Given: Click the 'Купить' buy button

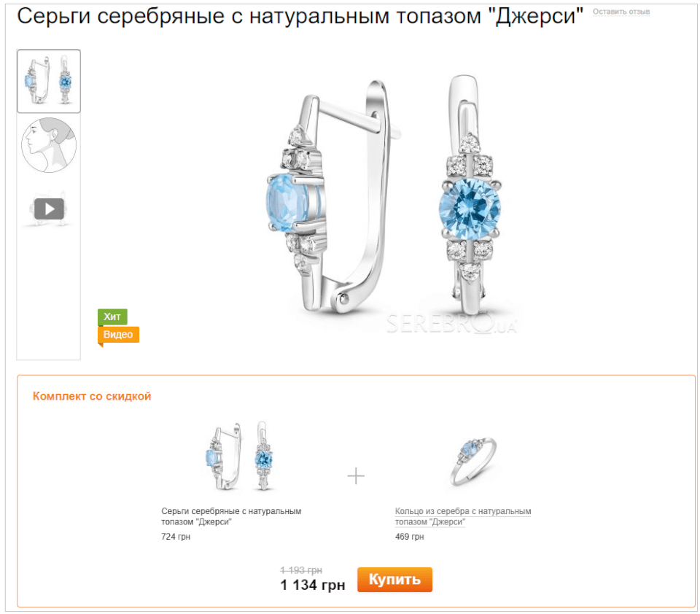Looking at the screenshot, I should [394, 580].
